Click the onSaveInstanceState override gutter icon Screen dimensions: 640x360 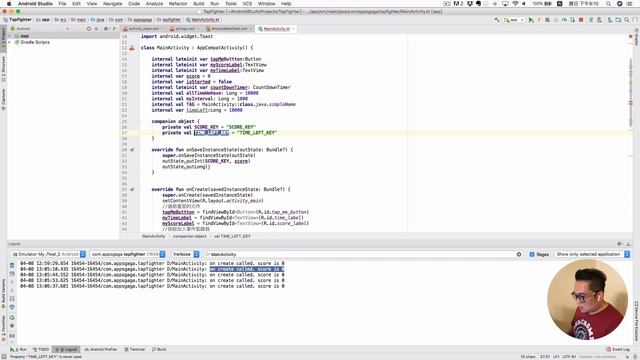(x=132, y=150)
